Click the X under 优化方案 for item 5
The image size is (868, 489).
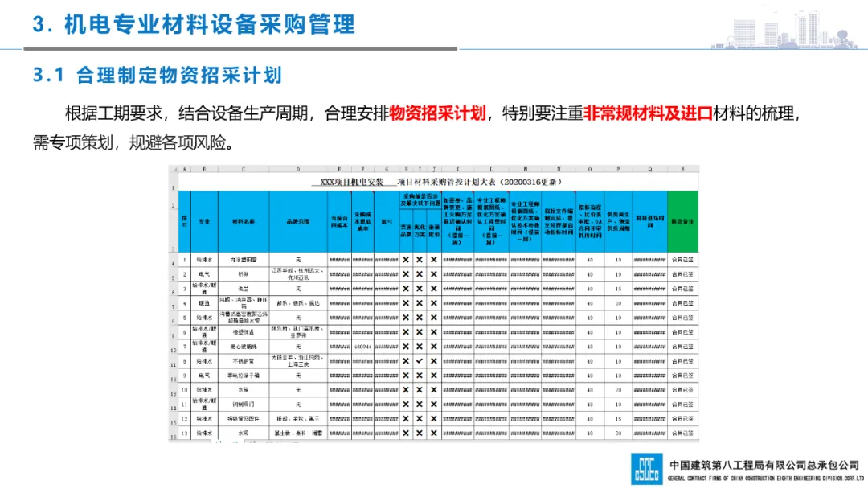click(420, 318)
